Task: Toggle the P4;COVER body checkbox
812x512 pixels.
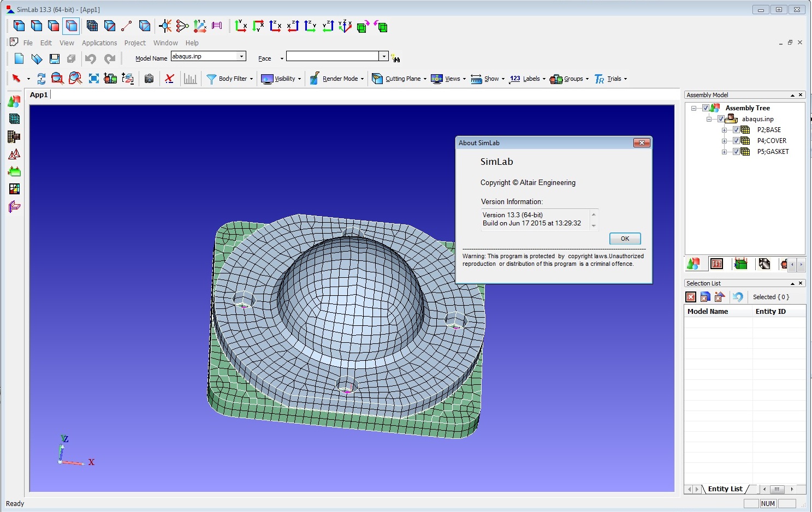Action: [x=736, y=141]
